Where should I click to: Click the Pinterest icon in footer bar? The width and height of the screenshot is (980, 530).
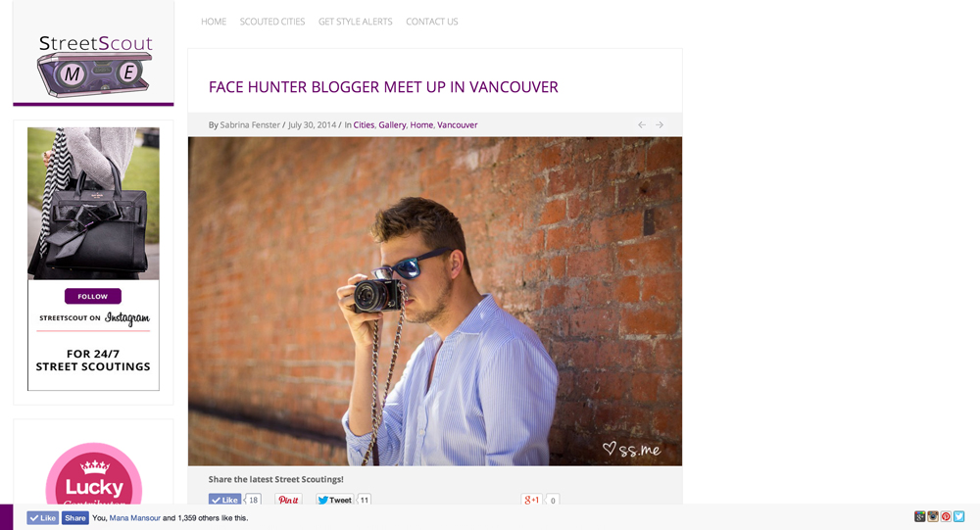point(946,516)
